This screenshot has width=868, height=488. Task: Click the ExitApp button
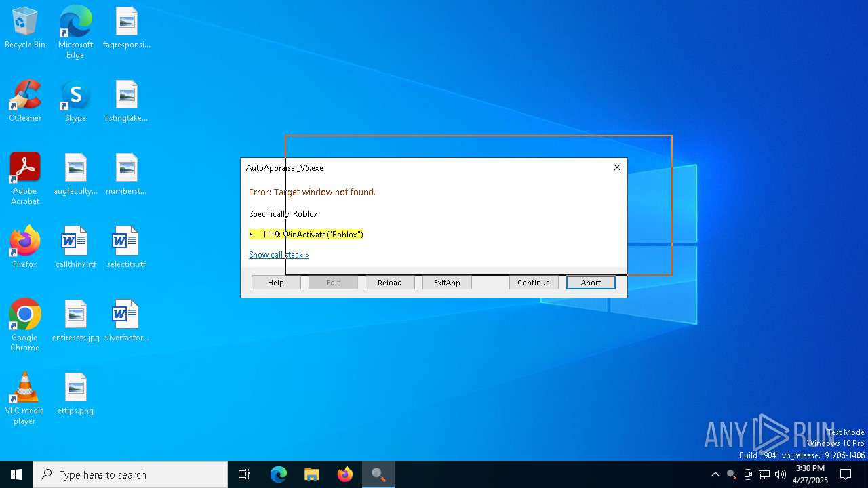pyautogui.click(x=447, y=283)
